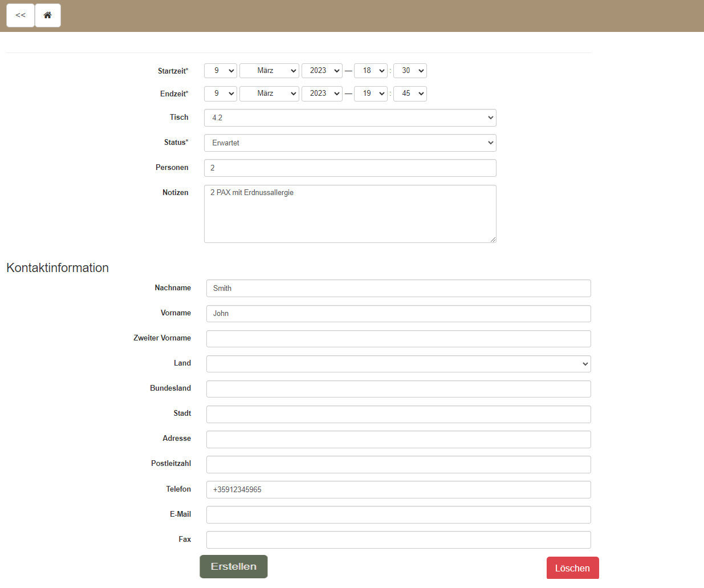Viewport: 704px width, 588px height.
Task: Click the E-Mail label
Action: coord(180,514)
